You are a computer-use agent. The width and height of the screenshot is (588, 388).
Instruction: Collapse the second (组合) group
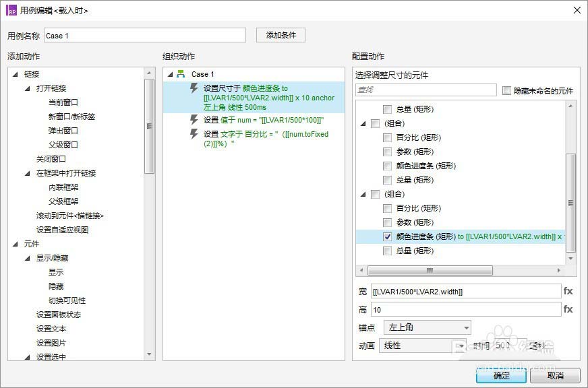pos(362,194)
